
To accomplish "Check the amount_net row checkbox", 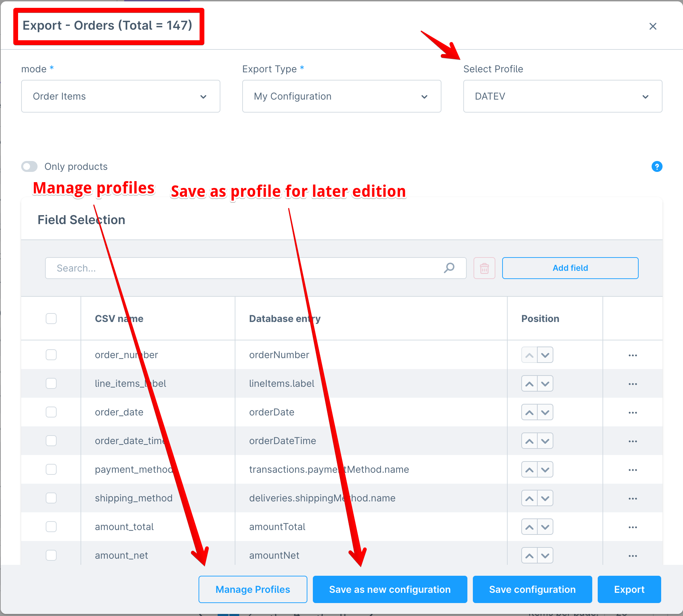I will (51, 555).
